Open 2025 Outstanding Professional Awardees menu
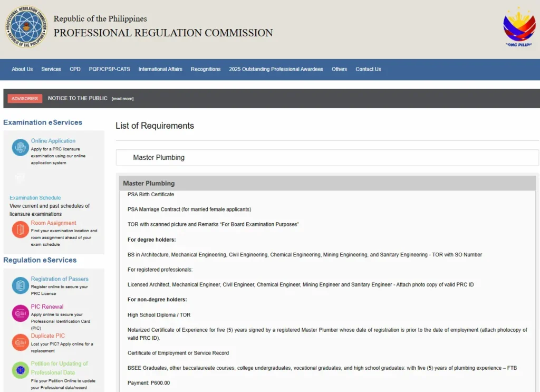Image resolution: width=540 pixels, height=392 pixels. 276,69
